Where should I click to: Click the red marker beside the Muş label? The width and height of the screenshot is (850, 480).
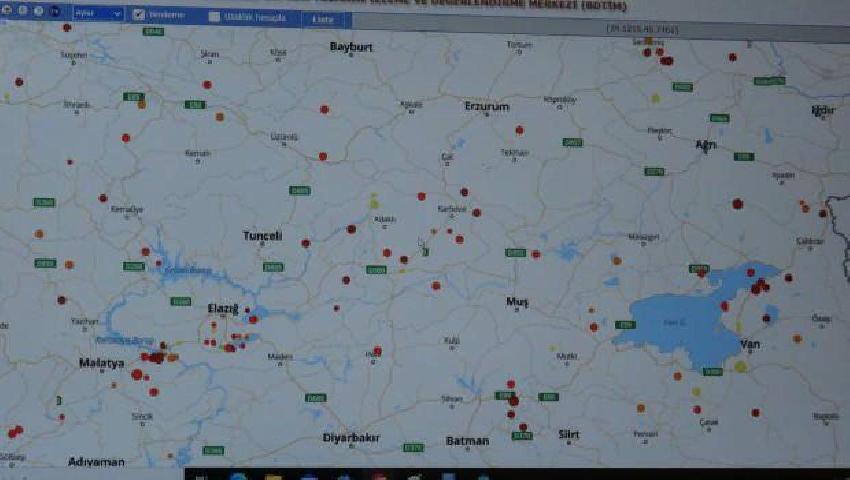[x=536, y=254]
